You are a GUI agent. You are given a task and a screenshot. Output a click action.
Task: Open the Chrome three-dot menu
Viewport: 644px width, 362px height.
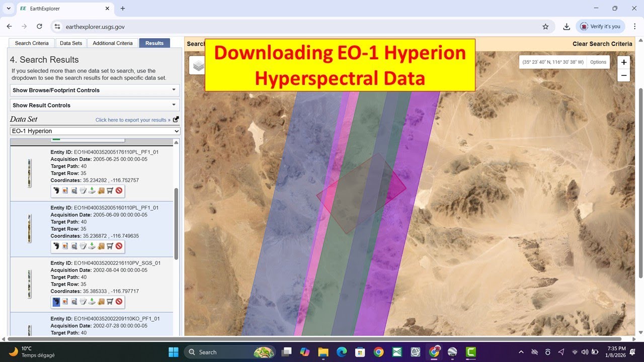pos(634,27)
